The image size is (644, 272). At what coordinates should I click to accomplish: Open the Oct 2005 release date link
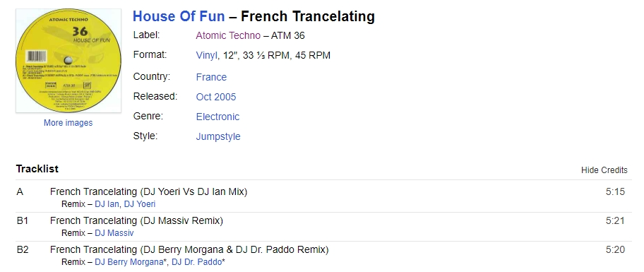point(216,97)
